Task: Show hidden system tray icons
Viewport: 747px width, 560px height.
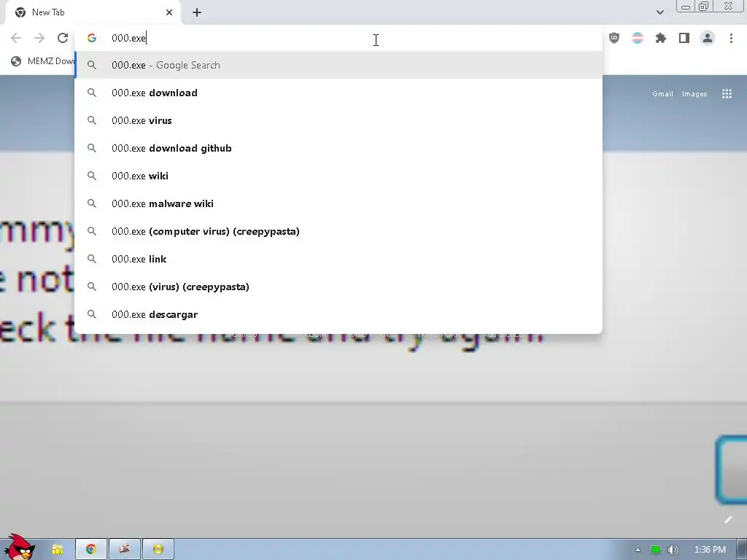Action: coord(638,550)
